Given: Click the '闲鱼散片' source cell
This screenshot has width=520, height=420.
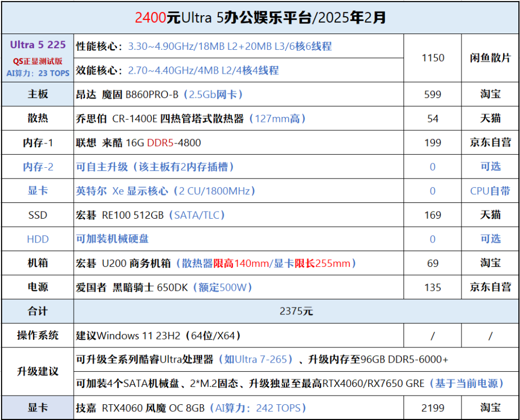Looking at the screenshot, I should pyautogui.click(x=490, y=58).
